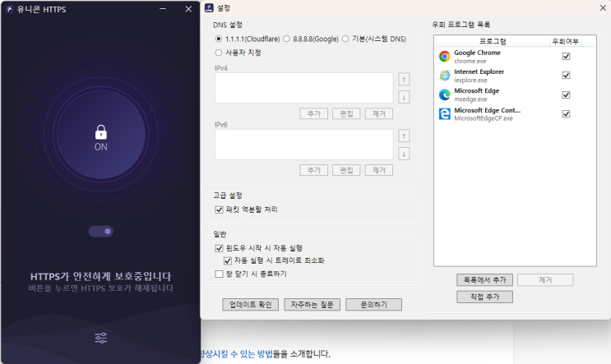Click the Unicorn HTTPS title bar logo
This screenshot has height=364, width=611.
(9, 9)
